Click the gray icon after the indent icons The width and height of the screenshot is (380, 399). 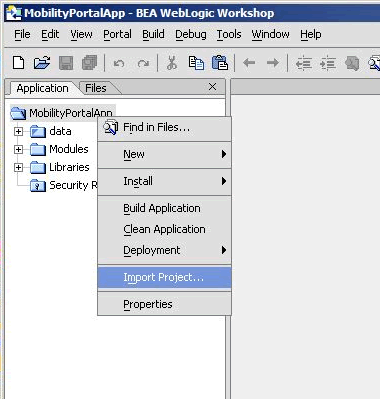352,63
